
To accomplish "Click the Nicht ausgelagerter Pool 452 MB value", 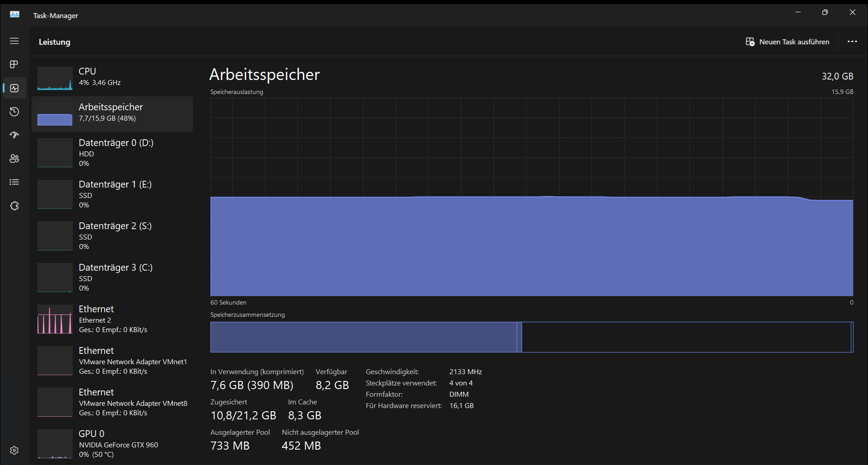I will coord(301,446).
